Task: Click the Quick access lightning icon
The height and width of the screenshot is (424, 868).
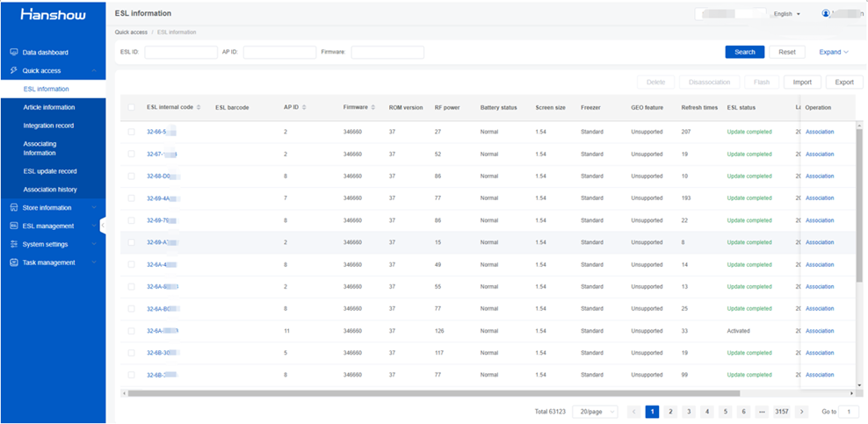Action: (x=14, y=71)
